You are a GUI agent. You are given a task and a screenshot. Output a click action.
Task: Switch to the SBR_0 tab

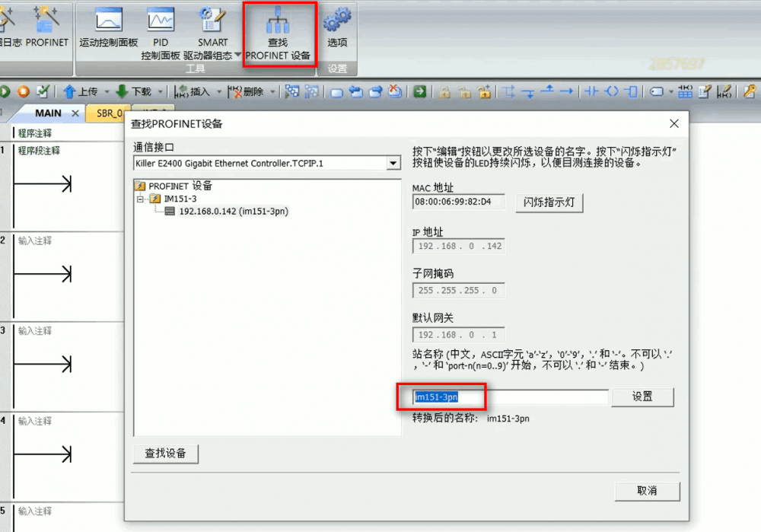click(x=107, y=113)
